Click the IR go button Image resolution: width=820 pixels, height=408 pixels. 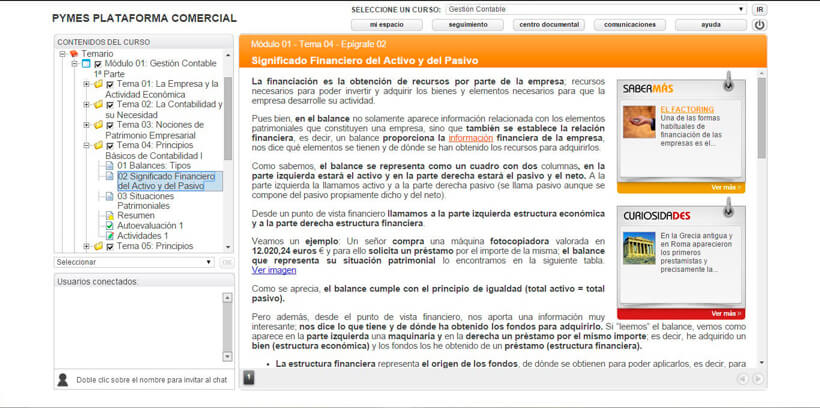tap(759, 9)
